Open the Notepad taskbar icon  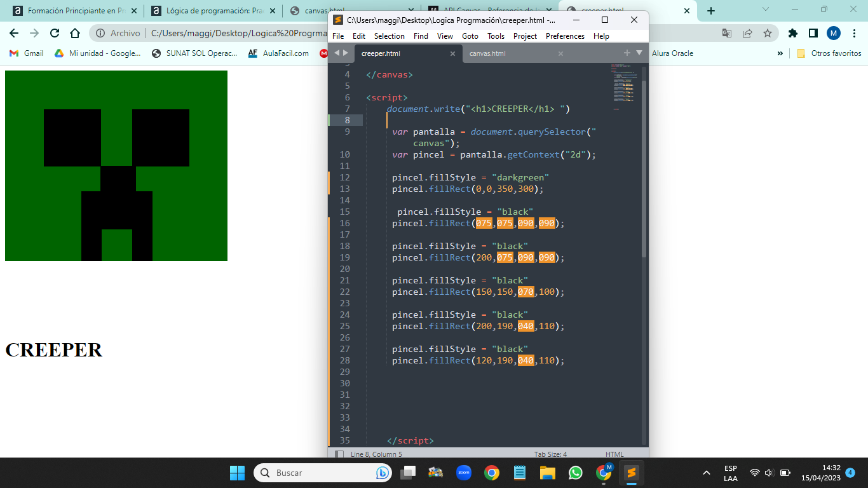[520, 473]
